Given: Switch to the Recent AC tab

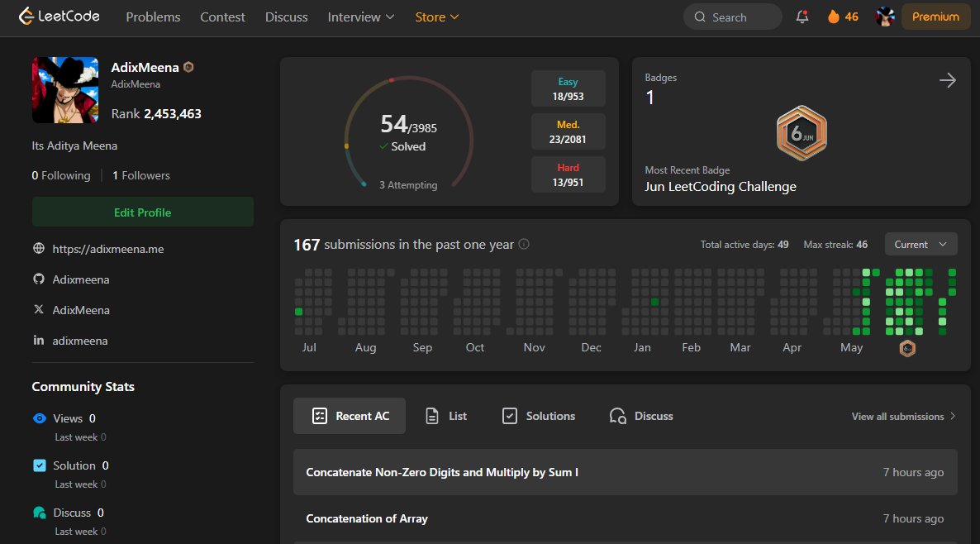Looking at the screenshot, I should pyautogui.click(x=350, y=416).
